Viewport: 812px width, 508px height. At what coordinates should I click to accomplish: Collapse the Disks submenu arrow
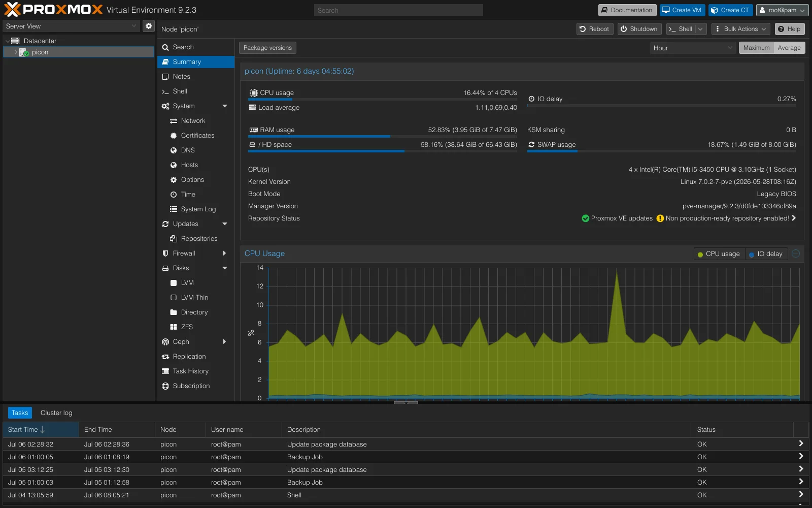point(225,268)
